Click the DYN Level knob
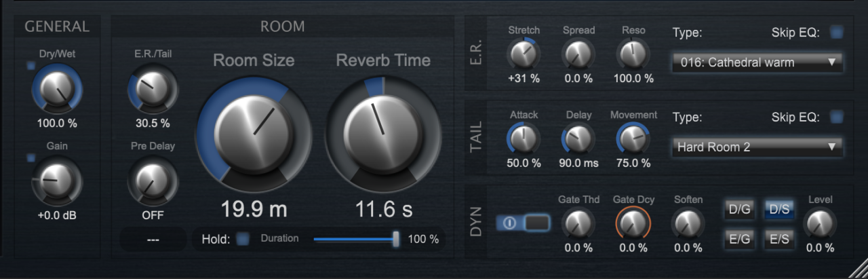 coord(820,223)
